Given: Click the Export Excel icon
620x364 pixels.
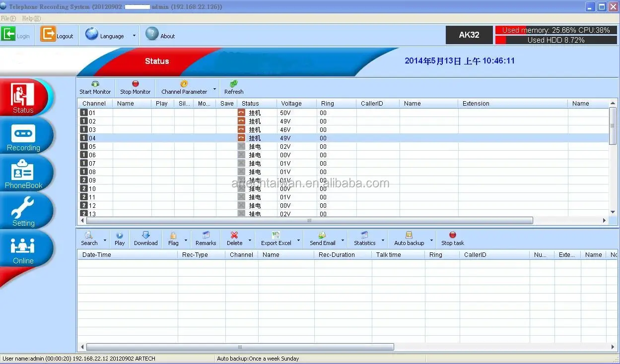Looking at the screenshot, I should (276, 239).
